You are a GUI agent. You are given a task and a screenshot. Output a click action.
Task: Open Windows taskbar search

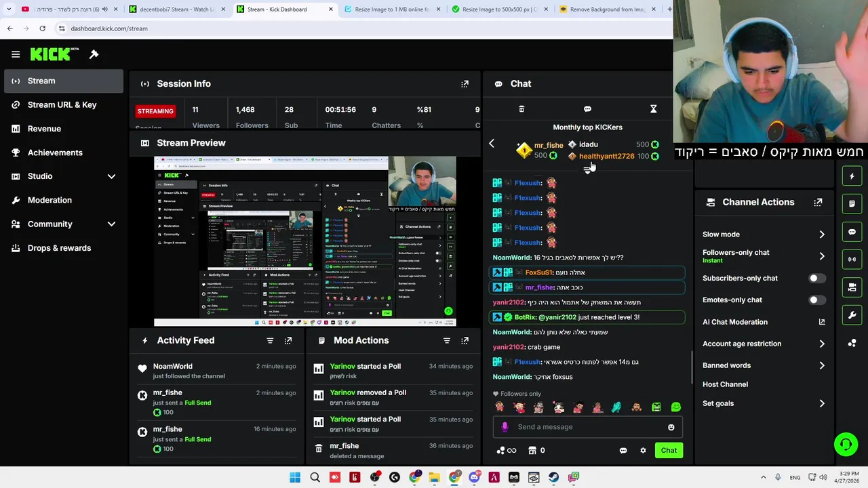[315, 477]
